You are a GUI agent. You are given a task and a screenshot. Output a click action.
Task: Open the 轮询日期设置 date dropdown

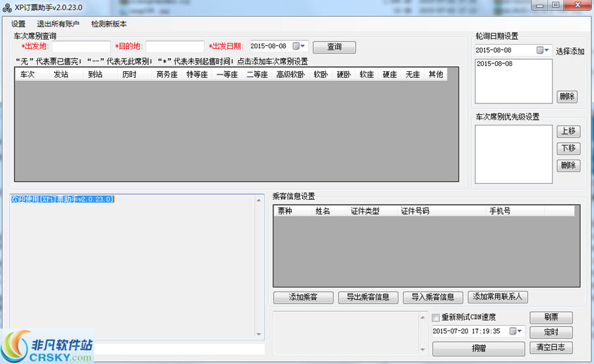(x=543, y=50)
